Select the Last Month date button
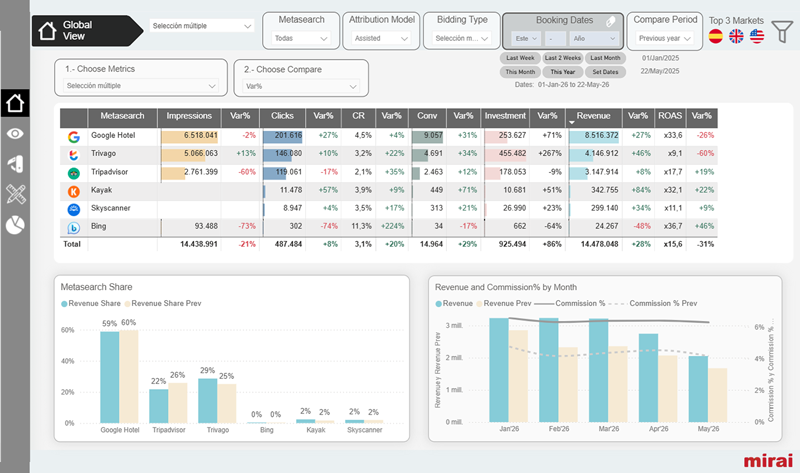Screen dimensions: 800x473 tap(605, 58)
